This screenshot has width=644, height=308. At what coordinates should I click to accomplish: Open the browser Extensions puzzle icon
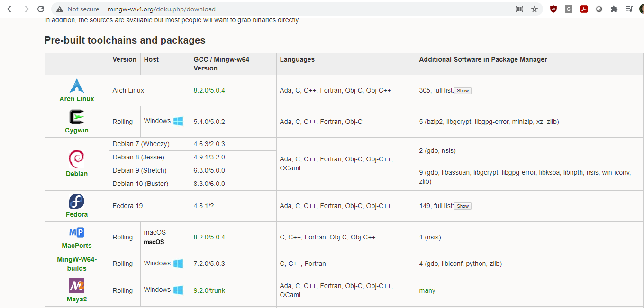[x=614, y=9]
